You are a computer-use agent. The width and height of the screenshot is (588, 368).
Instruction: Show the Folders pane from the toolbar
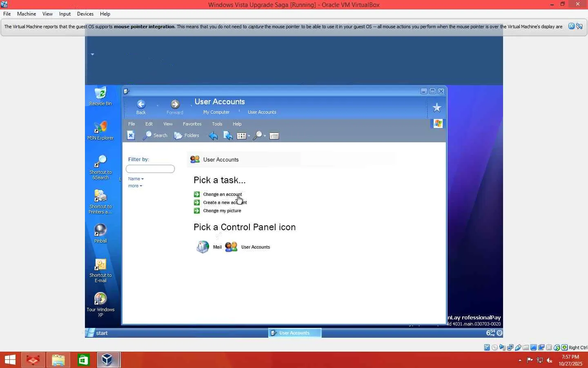(x=187, y=135)
